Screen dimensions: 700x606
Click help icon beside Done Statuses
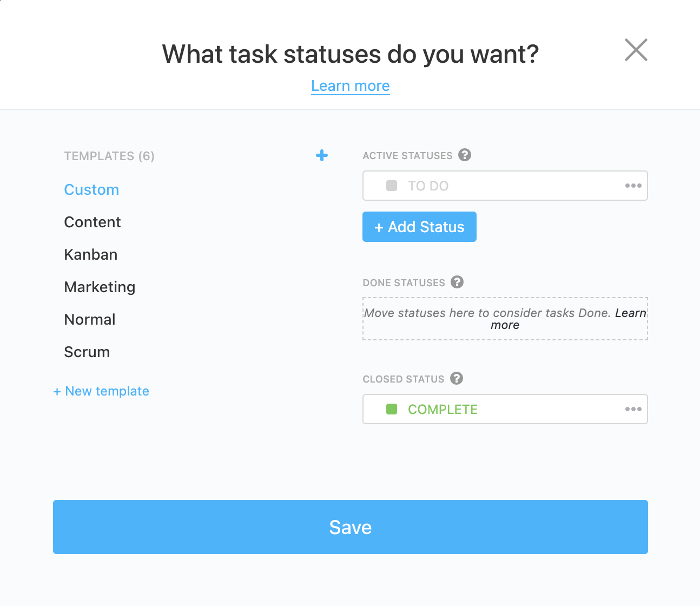pyautogui.click(x=457, y=282)
